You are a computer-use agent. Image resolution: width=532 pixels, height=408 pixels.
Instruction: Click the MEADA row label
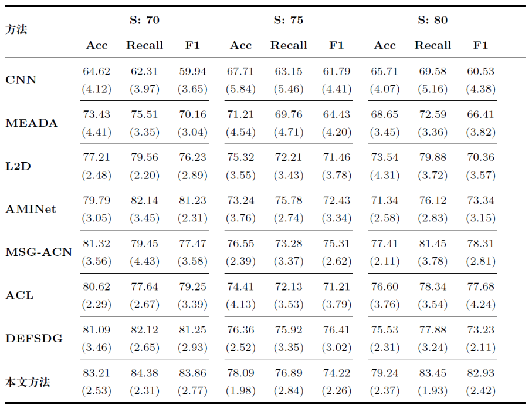click(32, 123)
